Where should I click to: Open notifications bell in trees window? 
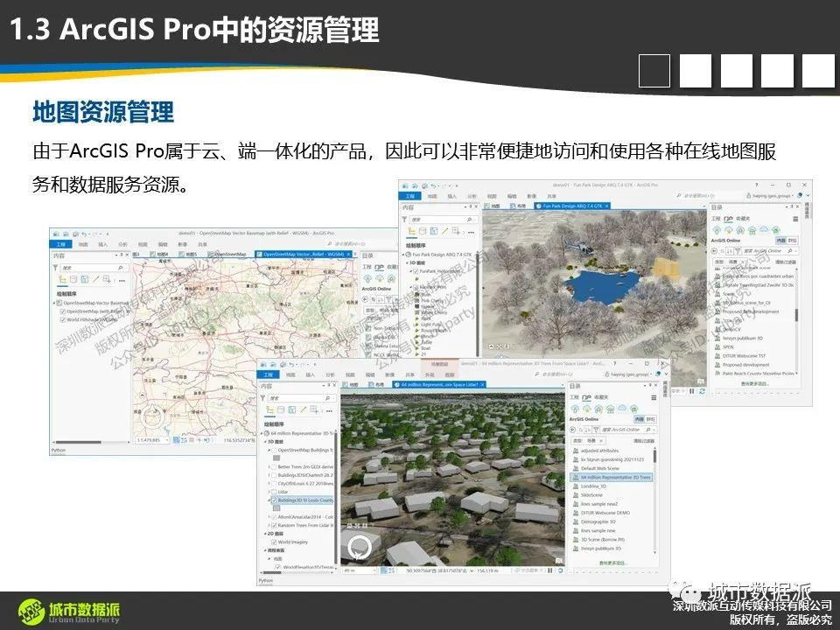(x=657, y=374)
